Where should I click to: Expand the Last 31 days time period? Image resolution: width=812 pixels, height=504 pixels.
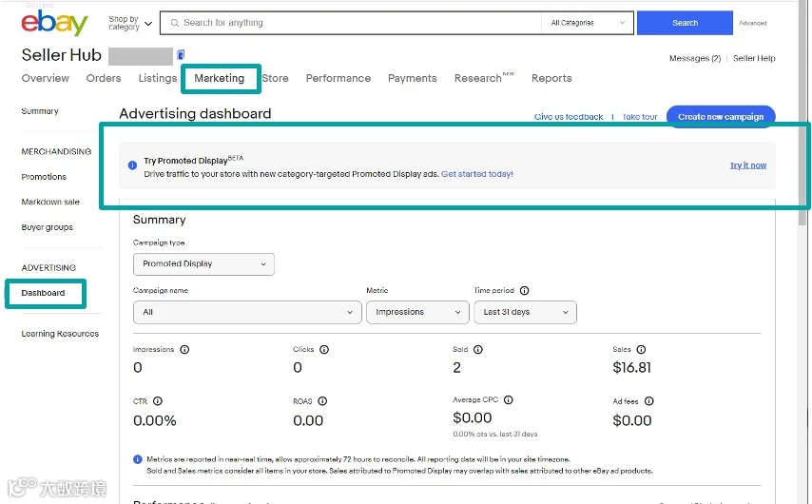(525, 312)
